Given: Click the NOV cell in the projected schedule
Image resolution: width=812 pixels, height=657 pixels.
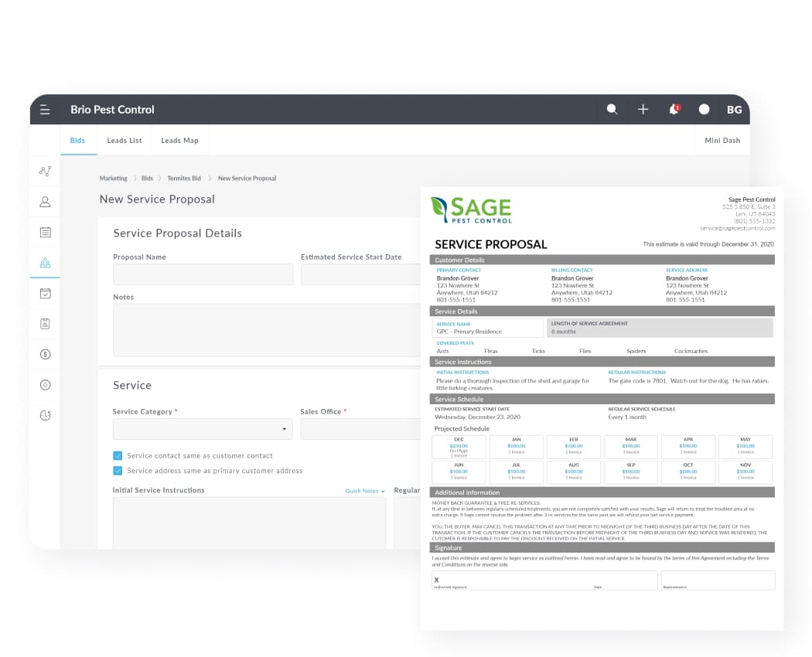Looking at the screenshot, I should click(745, 472).
